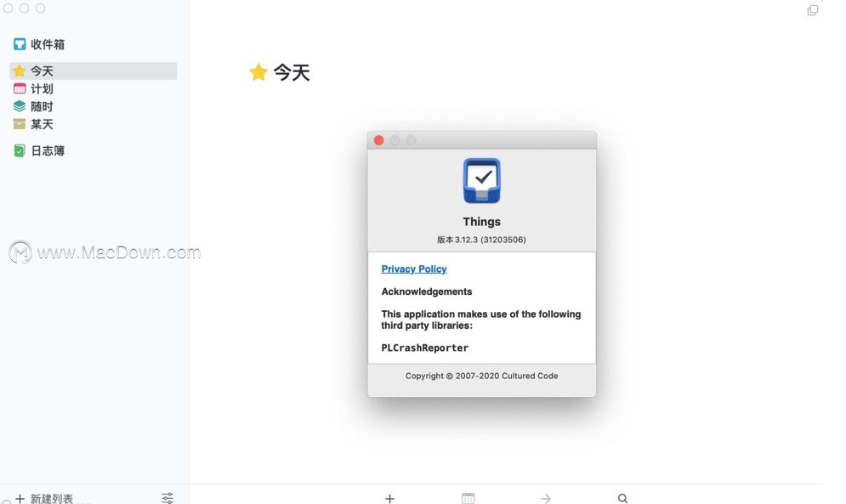Close the About Things dialog

click(378, 140)
